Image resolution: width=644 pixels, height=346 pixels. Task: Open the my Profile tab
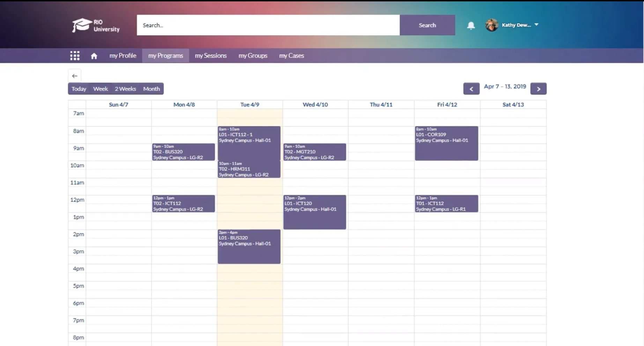pos(123,56)
